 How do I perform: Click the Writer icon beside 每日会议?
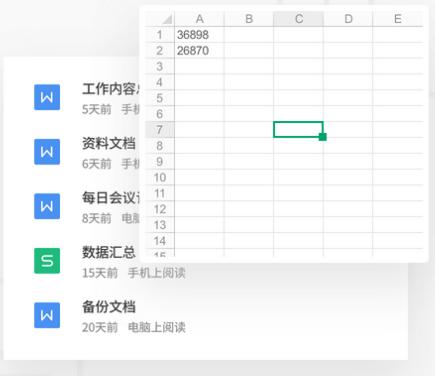pos(47,206)
